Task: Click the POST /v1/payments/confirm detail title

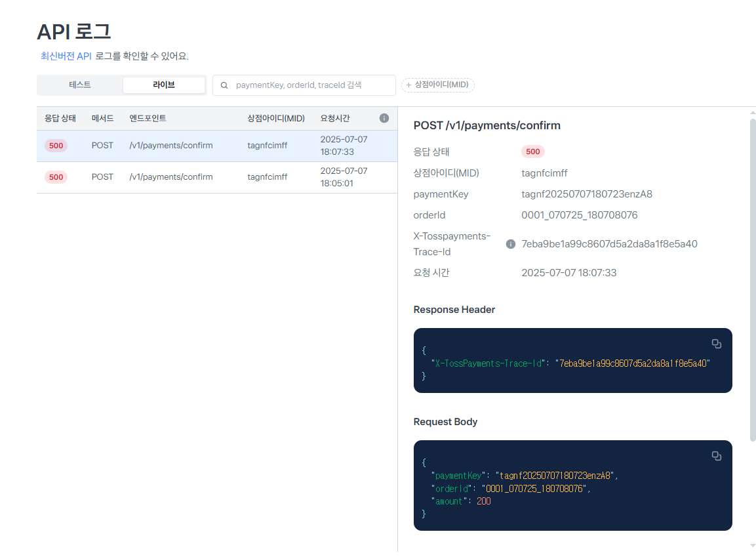Action: 487,125
